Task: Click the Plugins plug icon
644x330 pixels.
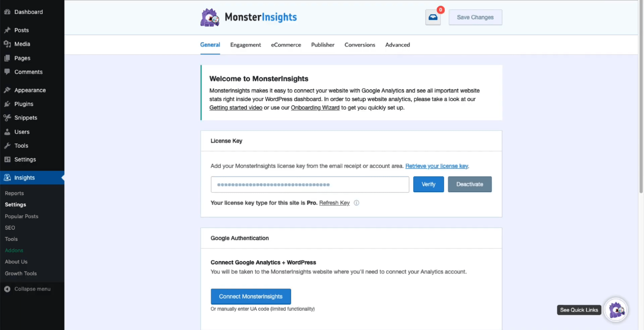Action: [x=7, y=104]
